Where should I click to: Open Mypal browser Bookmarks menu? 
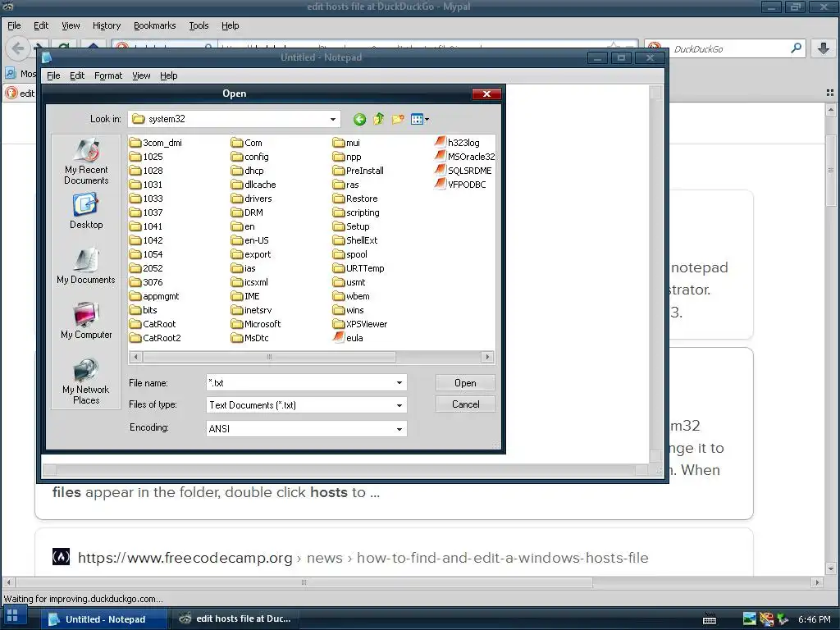click(x=154, y=25)
